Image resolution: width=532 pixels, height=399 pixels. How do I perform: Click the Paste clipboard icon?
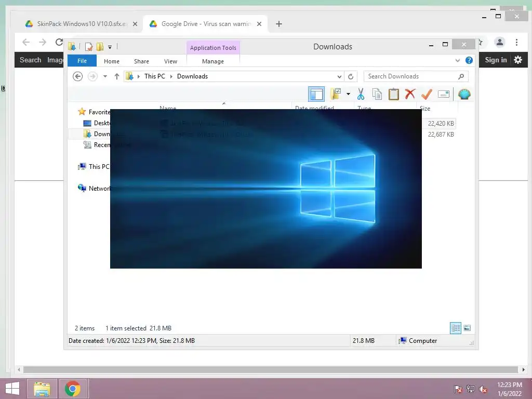point(394,94)
